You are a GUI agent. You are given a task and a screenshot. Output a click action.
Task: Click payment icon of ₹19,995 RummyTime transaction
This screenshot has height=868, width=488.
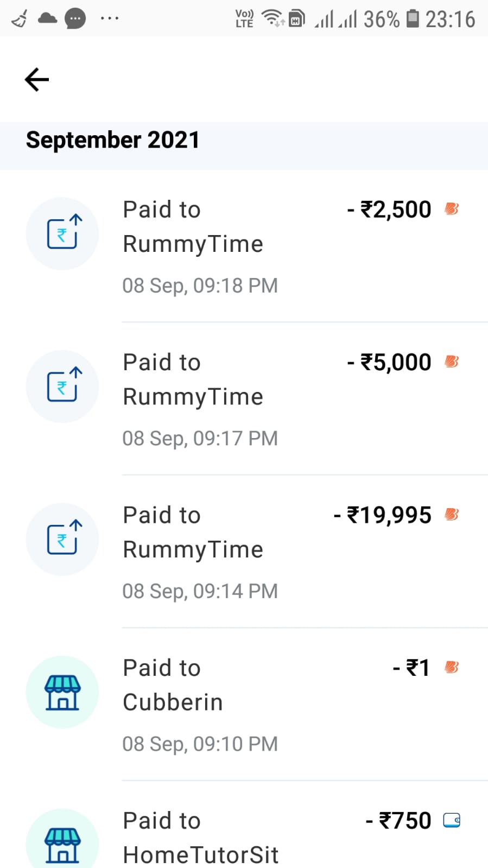point(62,539)
